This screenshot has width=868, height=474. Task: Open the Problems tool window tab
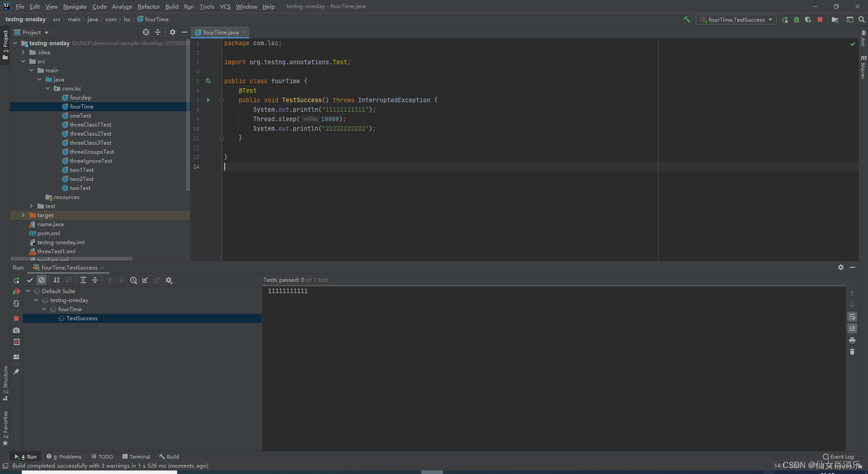pos(64,457)
